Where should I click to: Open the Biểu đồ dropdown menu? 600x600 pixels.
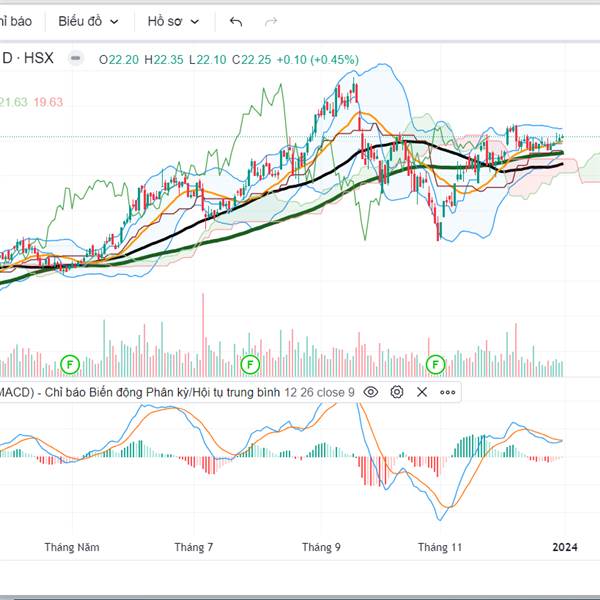pyautogui.click(x=88, y=21)
